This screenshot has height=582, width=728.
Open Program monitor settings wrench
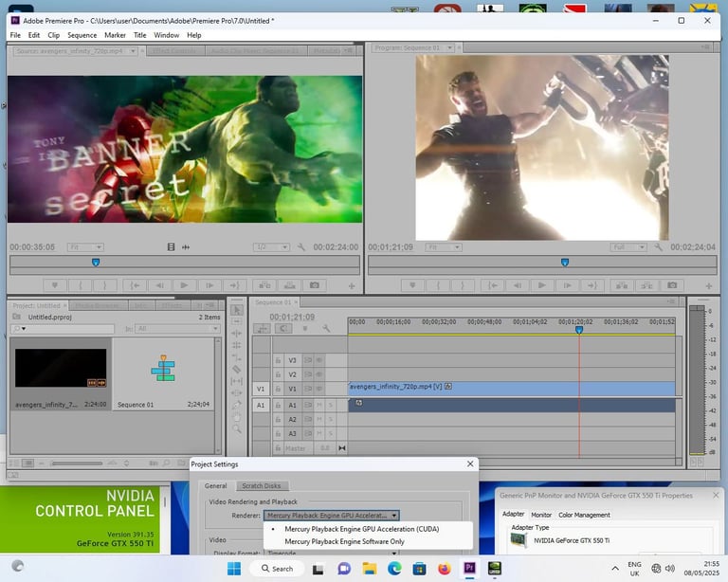659,247
